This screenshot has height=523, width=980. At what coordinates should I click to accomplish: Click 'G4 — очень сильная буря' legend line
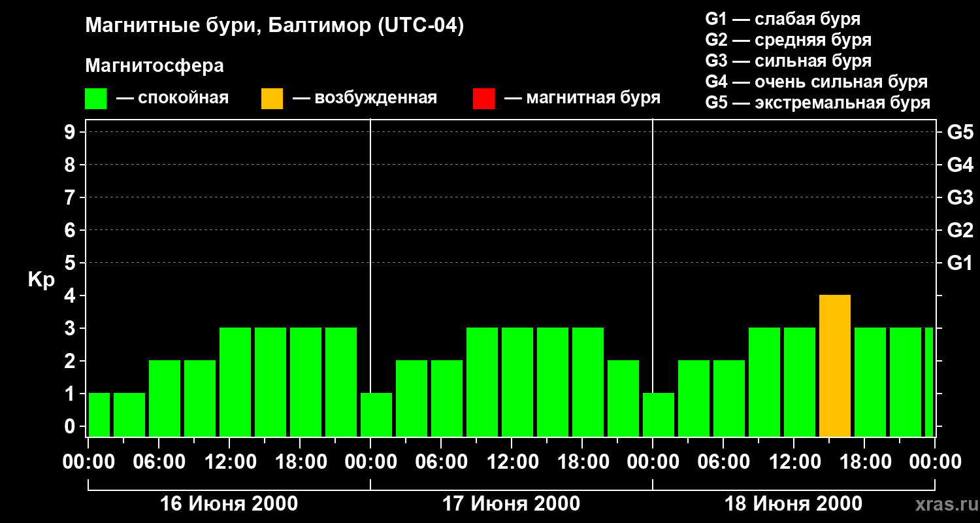pos(816,82)
